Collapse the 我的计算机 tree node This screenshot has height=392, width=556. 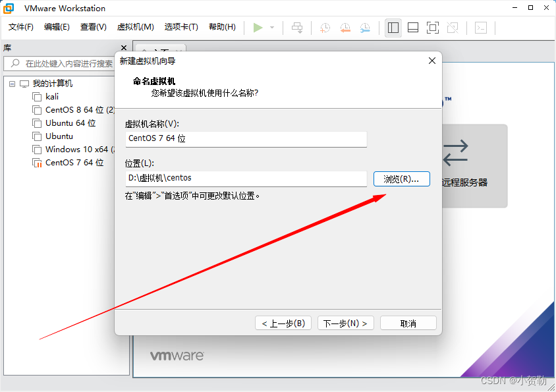pos(13,84)
